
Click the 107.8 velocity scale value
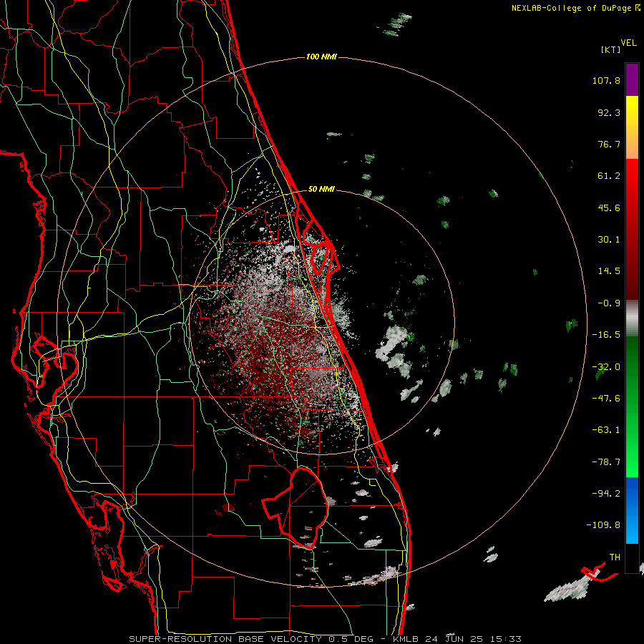point(606,80)
